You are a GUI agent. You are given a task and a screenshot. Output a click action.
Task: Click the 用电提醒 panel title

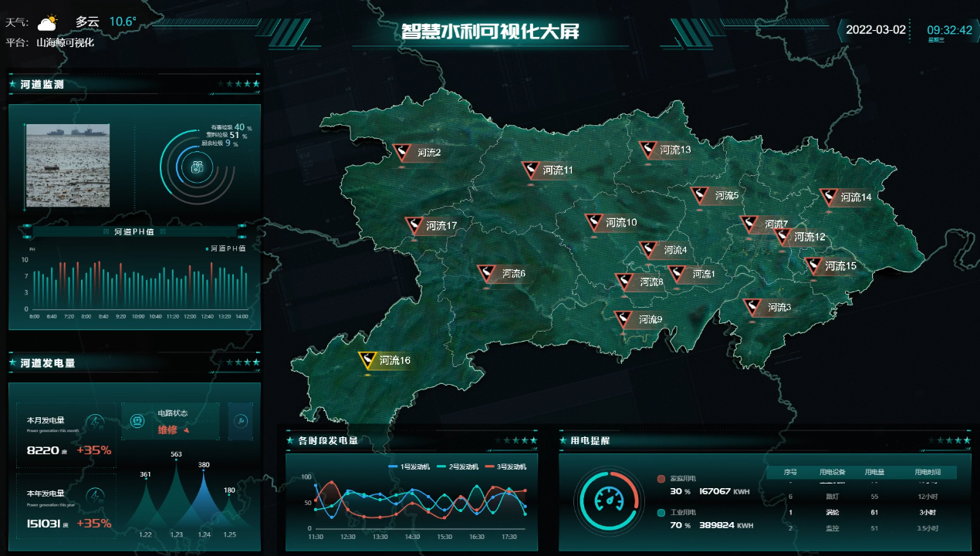(x=590, y=441)
